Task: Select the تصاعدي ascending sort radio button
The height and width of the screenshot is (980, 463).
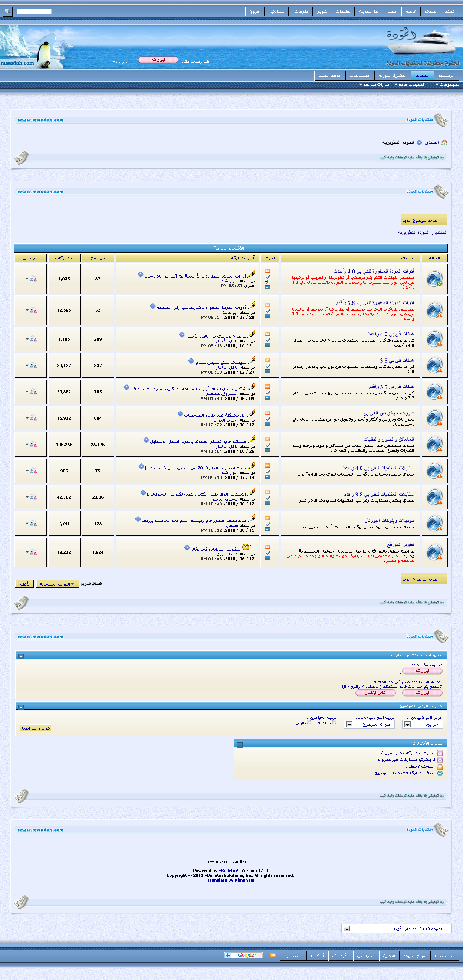Action: (334, 722)
